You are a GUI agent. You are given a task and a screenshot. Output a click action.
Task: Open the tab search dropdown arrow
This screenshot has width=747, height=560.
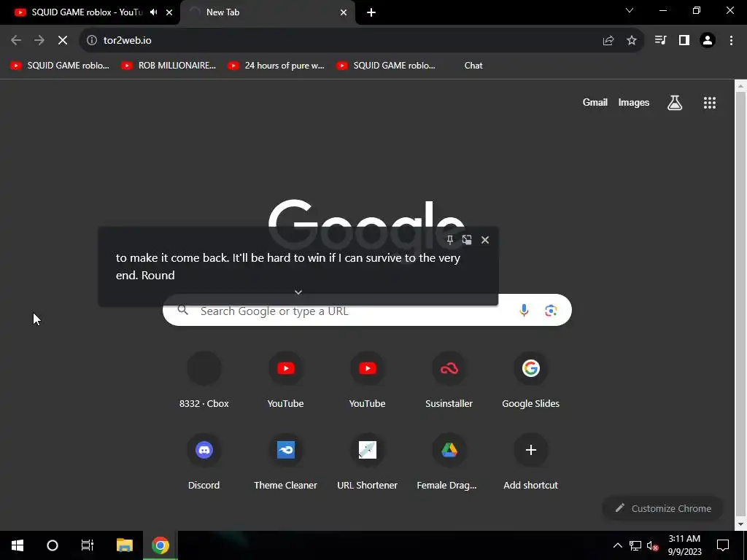pyautogui.click(x=630, y=10)
